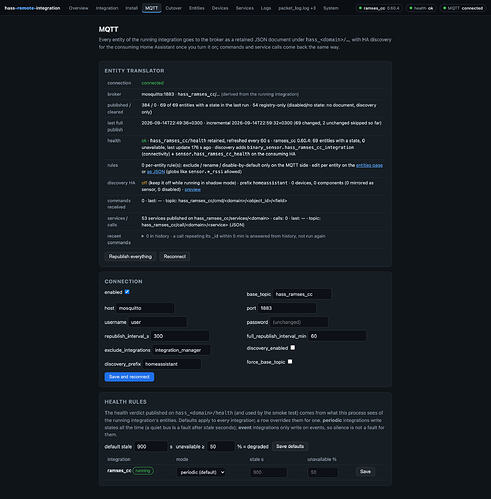
Task: Edit the base_topic field
Action: [x=302, y=294]
